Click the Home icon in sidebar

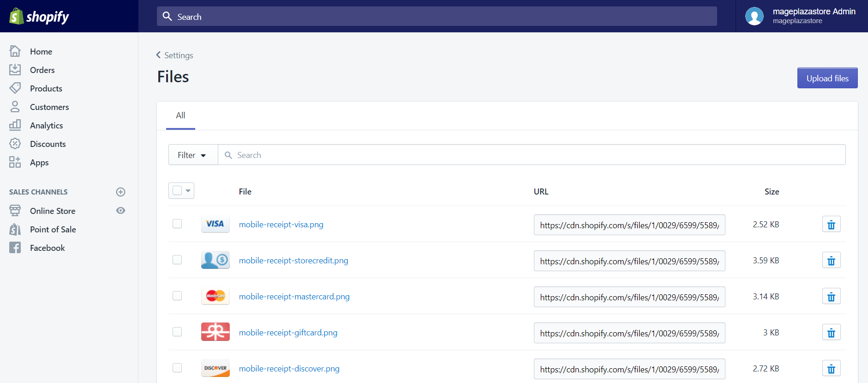(15, 51)
